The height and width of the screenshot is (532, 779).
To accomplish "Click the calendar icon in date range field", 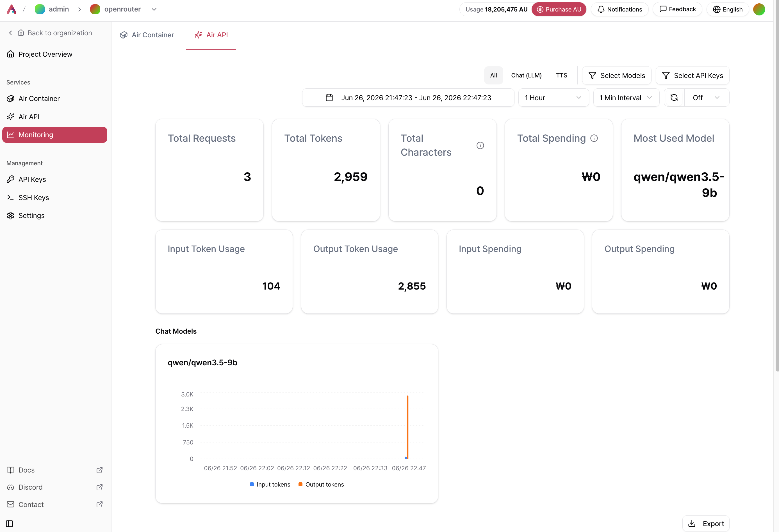I will [x=329, y=97].
